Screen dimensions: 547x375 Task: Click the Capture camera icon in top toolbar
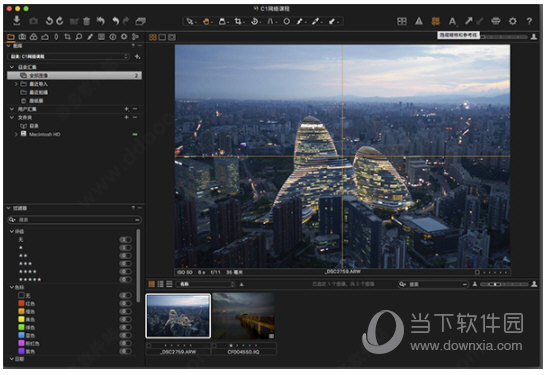pos(33,21)
